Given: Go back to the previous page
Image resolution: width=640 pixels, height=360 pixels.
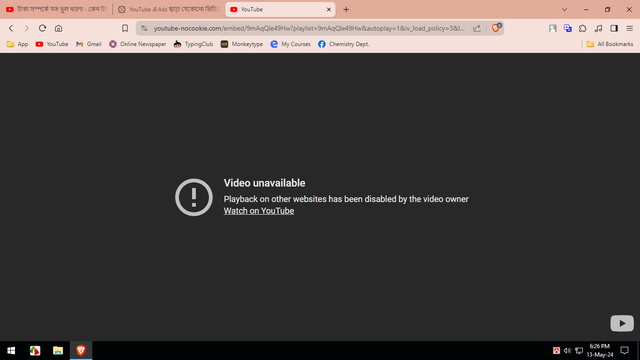Looking at the screenshot, I should pos(11,28).
